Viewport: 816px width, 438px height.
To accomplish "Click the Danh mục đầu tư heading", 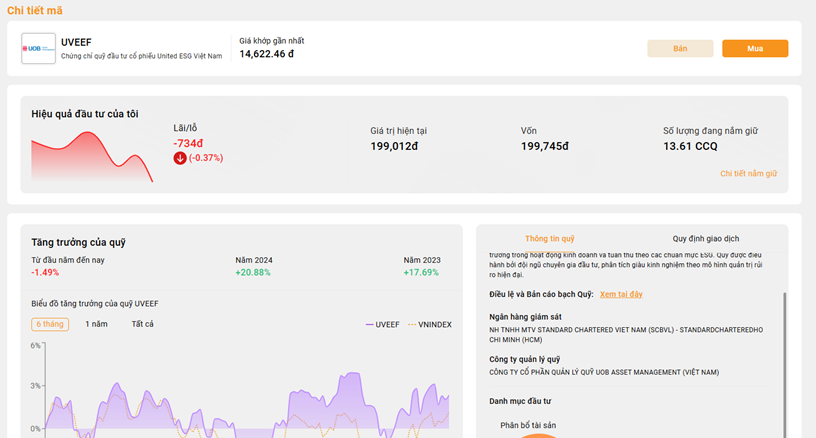I will click(520, 401).
